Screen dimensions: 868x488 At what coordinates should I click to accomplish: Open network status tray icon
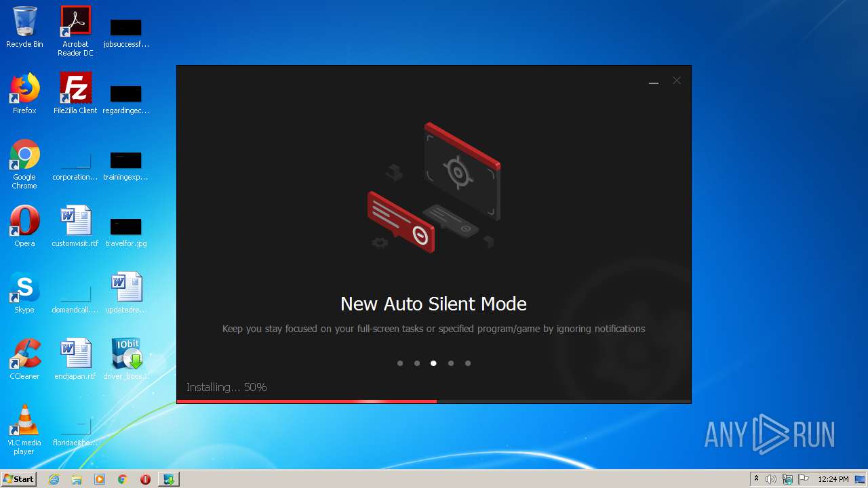(x=787, y=479)
